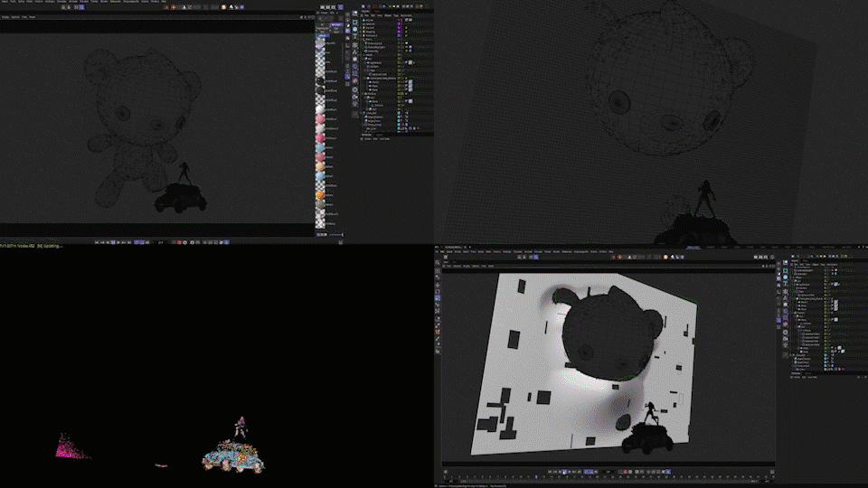Click the magnifier search icon atop bottom-right left toolbar
The width and height of the screenshot is (868, 488).
(x=438, y=262)
